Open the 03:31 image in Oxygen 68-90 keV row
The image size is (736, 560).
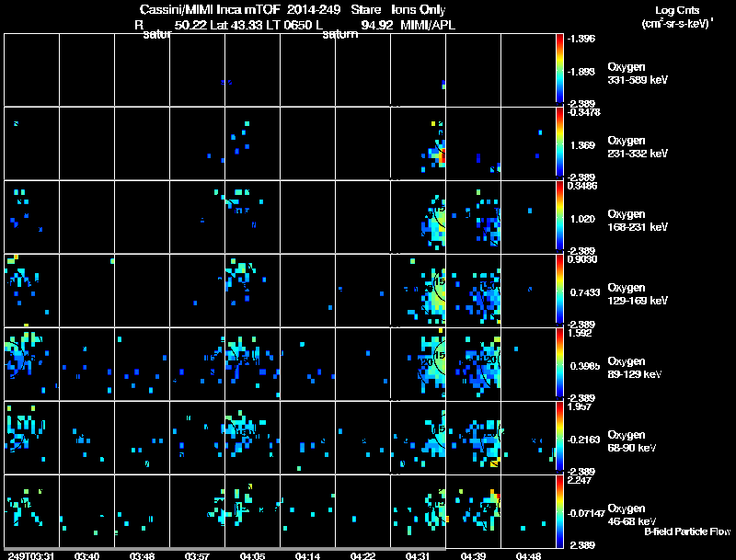coord(31,438)
